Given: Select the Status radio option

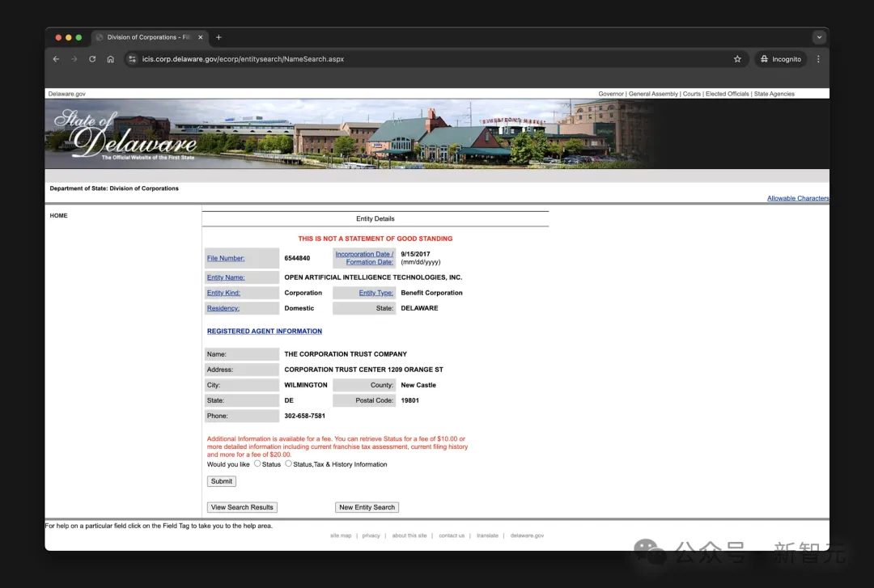Looking at the screenshot, I should pyautogui.click(x=257, y=463).
